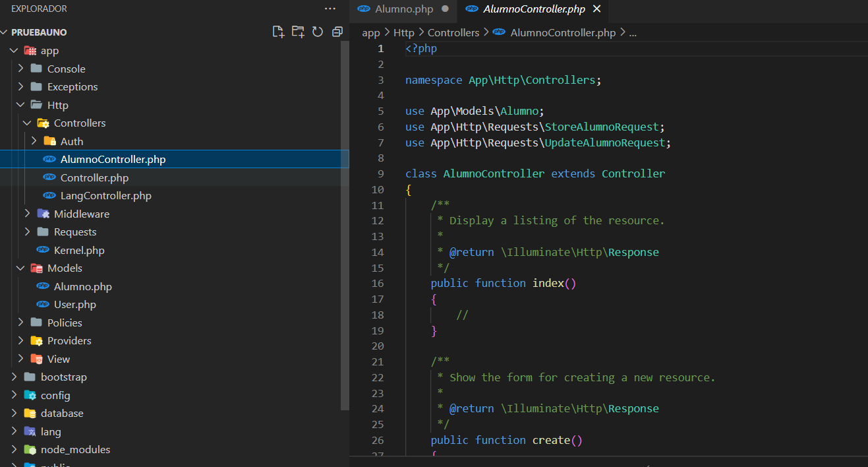Viewport: 868px width, 467px height.
Task: Switch to the Alumno.php editor tab
Action: (403, 9)
